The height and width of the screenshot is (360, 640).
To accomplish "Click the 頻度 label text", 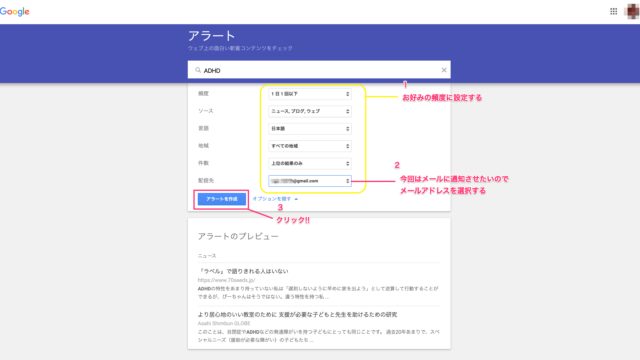I will pos(203,93).
